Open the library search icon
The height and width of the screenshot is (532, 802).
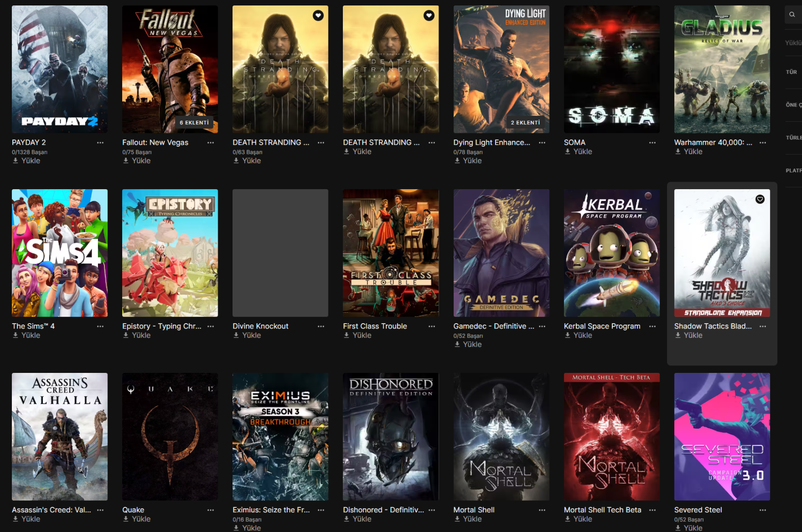tap(792, 15)
